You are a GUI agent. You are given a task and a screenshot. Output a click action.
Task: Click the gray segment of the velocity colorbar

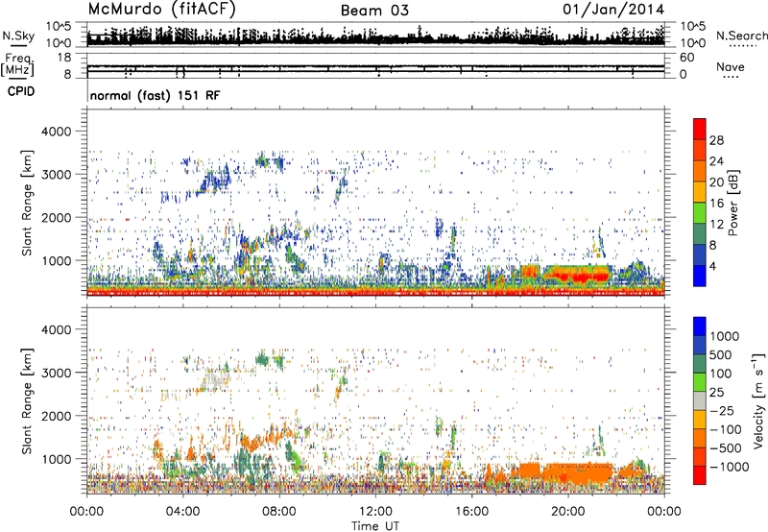pyautogui.click(x=700, y=401)
